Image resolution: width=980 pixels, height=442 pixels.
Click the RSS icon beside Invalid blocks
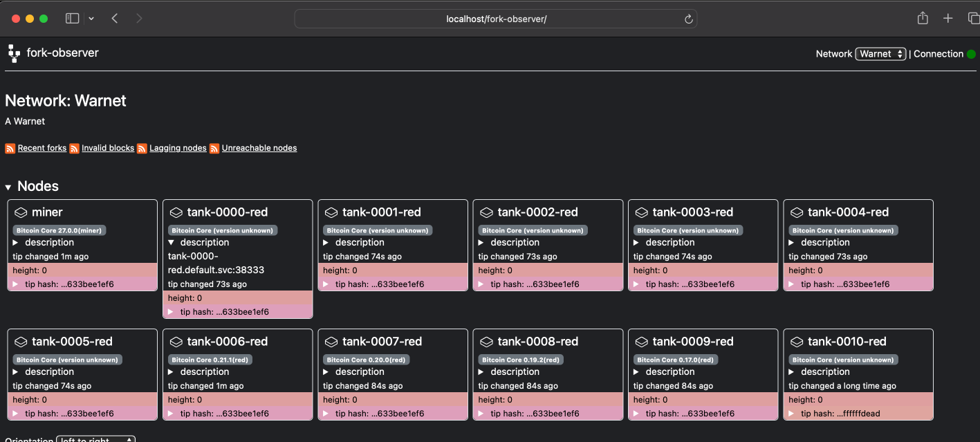click(x=74, y=149)
